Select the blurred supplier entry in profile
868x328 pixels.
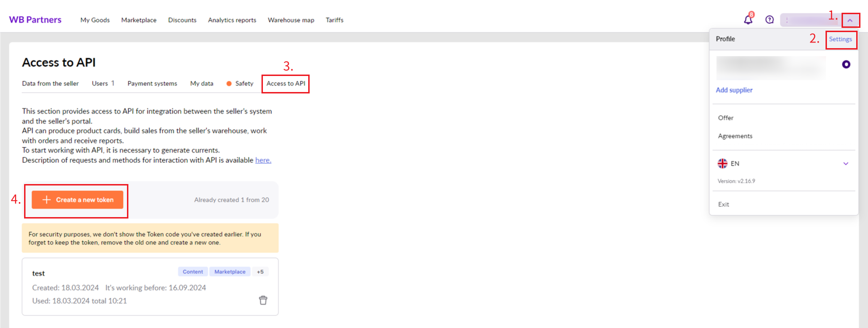pyautogui.click(x=771, y=68)
